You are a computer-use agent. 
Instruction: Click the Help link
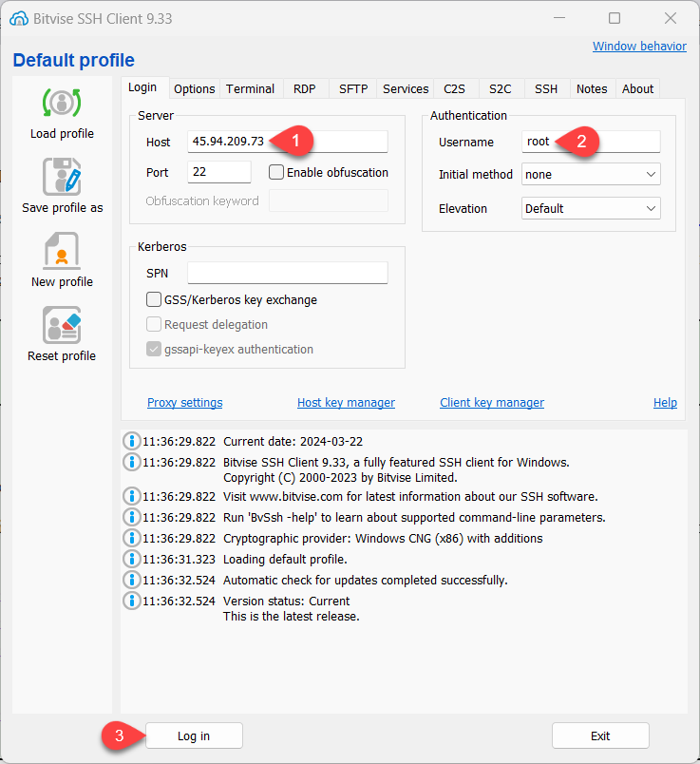pos(665,403)
